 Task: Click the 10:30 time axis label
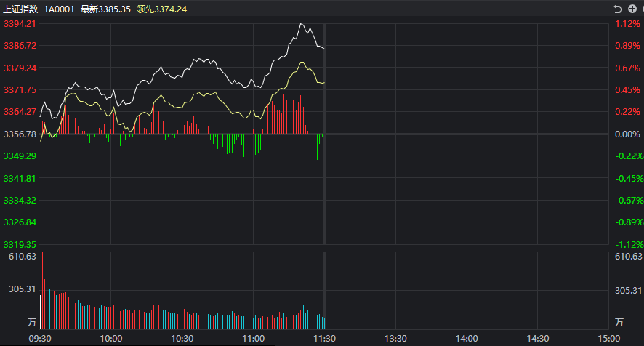point(182,339)
